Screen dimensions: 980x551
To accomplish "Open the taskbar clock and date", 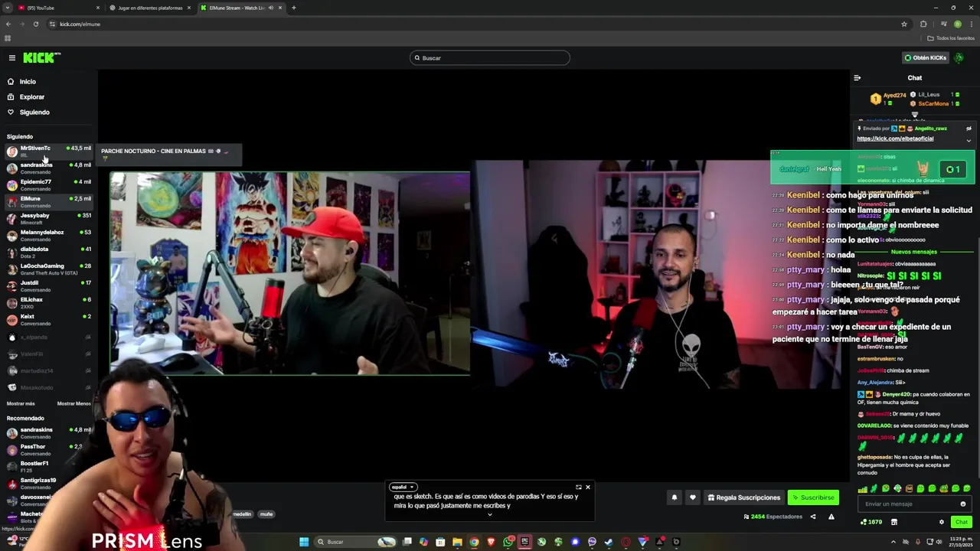I will [x=961, y=542].
